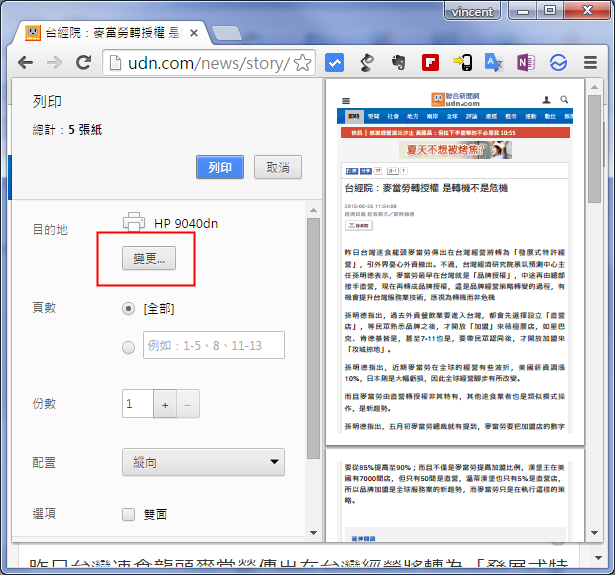
Task: Open the Google Translate extension
Action: (x=494, y=63)
